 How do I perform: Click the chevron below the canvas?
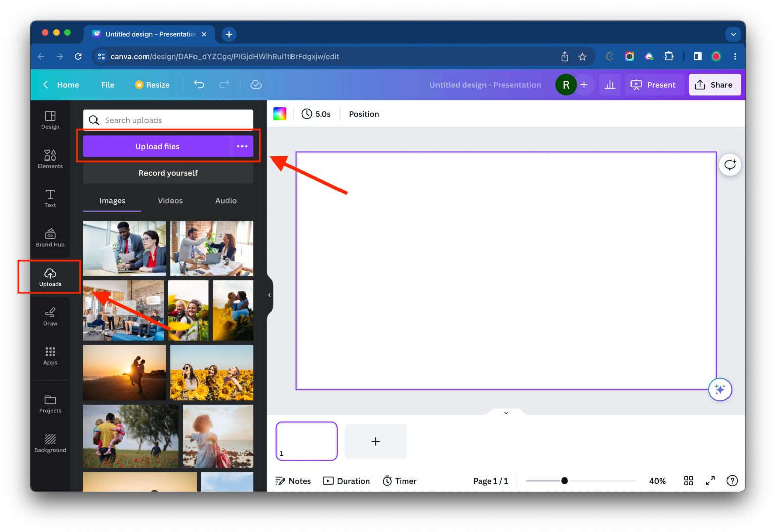pos(505,412)
